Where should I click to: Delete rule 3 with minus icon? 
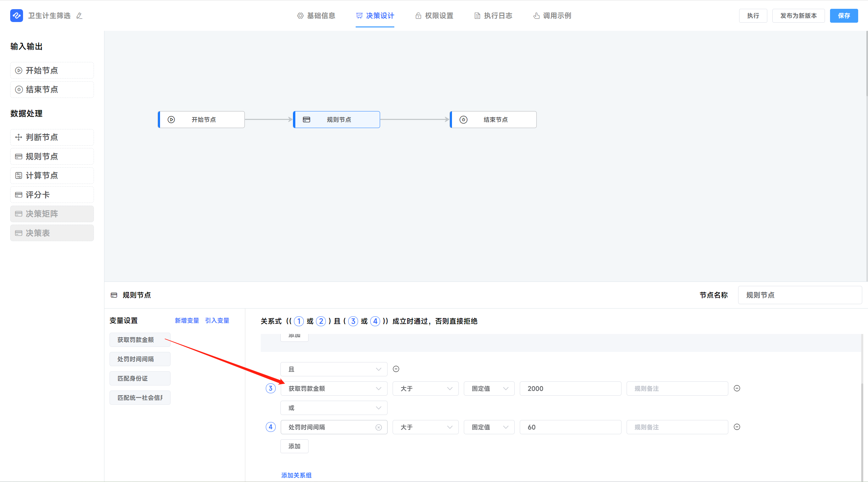pyautogui.click(x=737, y=388)
